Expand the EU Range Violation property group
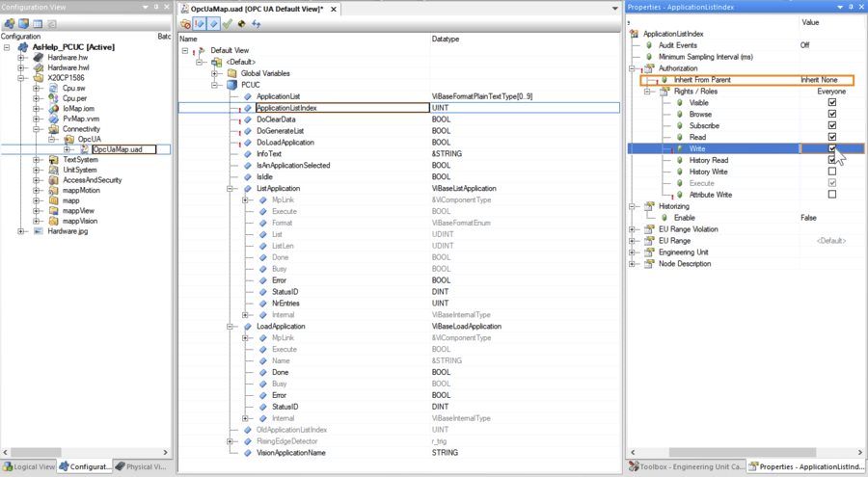 point(632,229)
